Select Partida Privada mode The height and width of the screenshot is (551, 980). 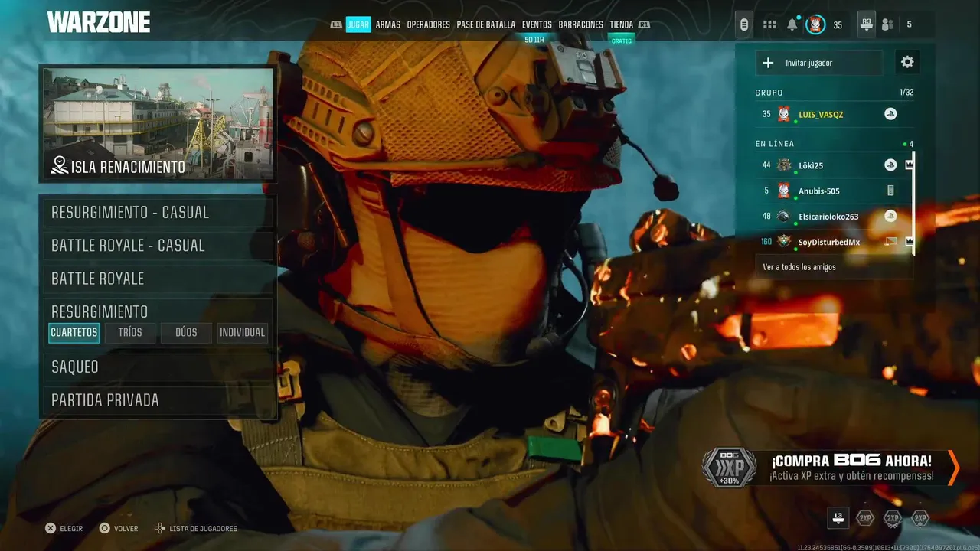pyautogui.click(x=159, y=399)
